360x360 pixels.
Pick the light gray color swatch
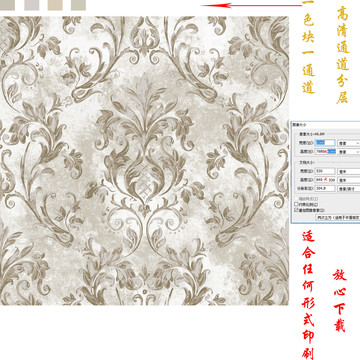(32, 5)
